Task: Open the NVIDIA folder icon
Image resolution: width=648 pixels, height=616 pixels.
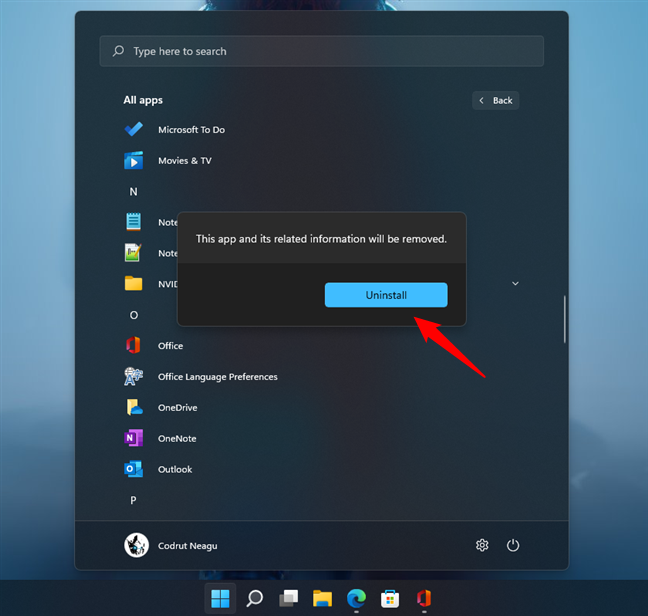Action: click(133, 283)
